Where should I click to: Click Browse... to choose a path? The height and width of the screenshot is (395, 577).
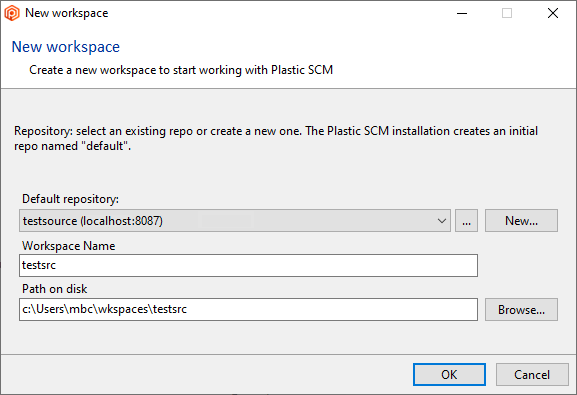[521, 310]
